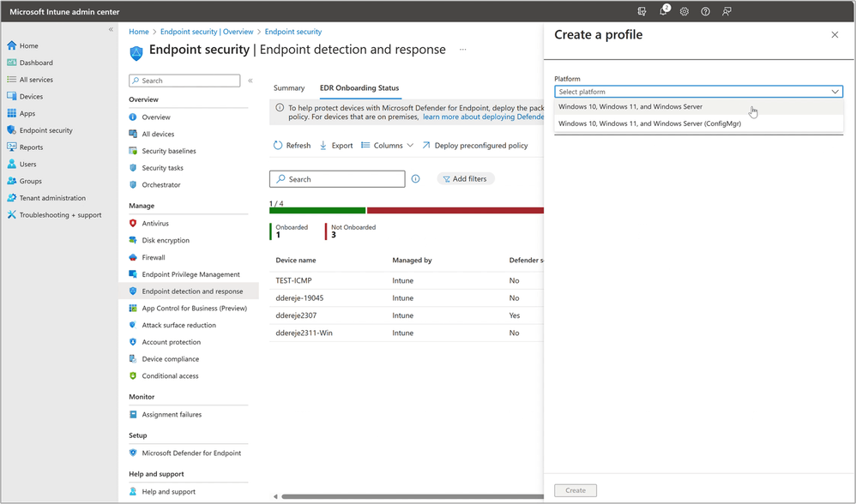The height and width of the screenshot is (504, 856).
Task: Open device TEST-ICMP
Action: click(293, 280)
